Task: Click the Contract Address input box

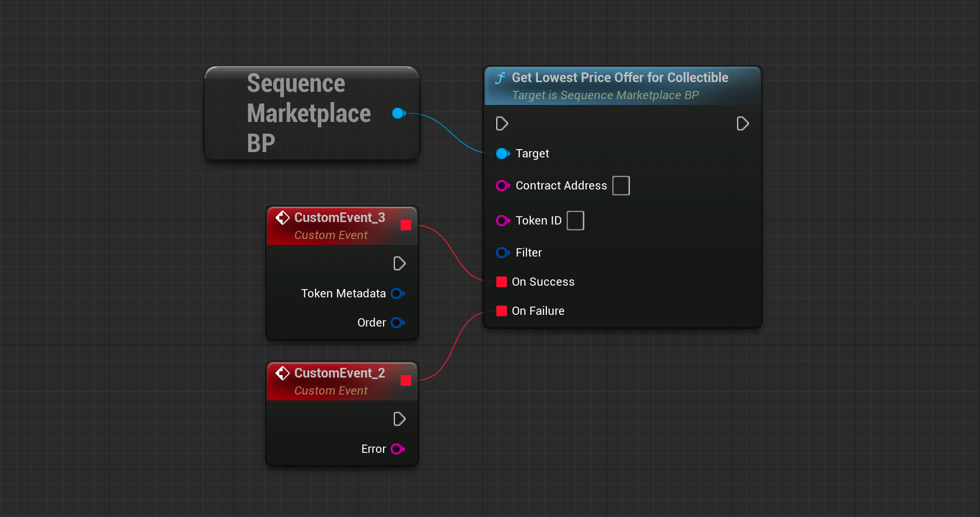Action: coord(621,186)
